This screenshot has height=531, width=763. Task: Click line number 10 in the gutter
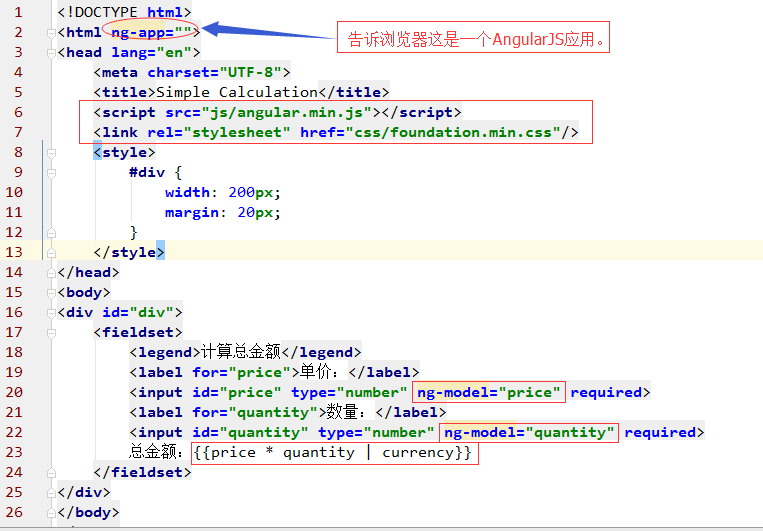point(14,192)
